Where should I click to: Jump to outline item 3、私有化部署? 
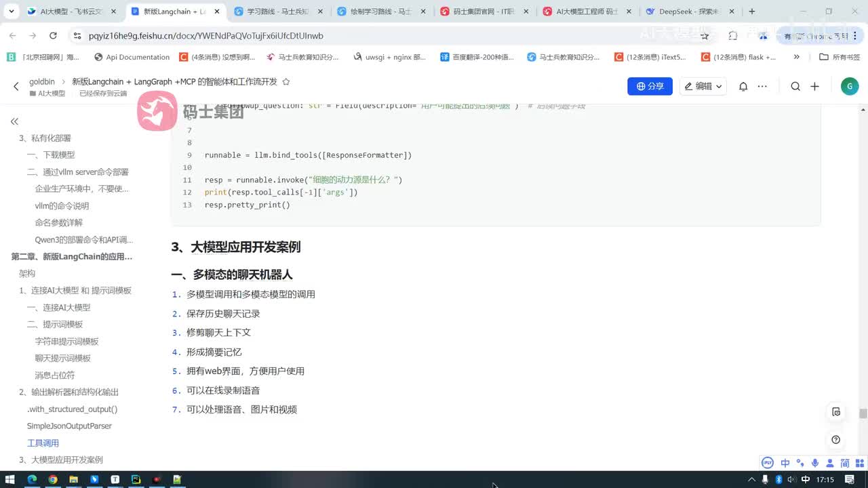click(45, 138)
